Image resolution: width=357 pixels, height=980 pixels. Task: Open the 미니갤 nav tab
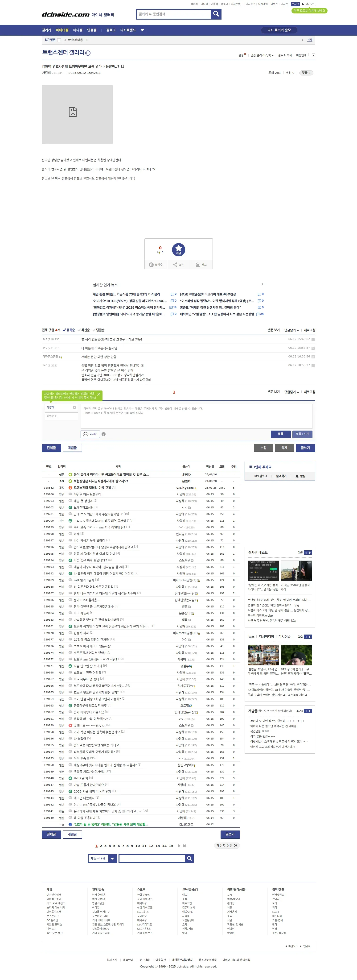[78, 30]
